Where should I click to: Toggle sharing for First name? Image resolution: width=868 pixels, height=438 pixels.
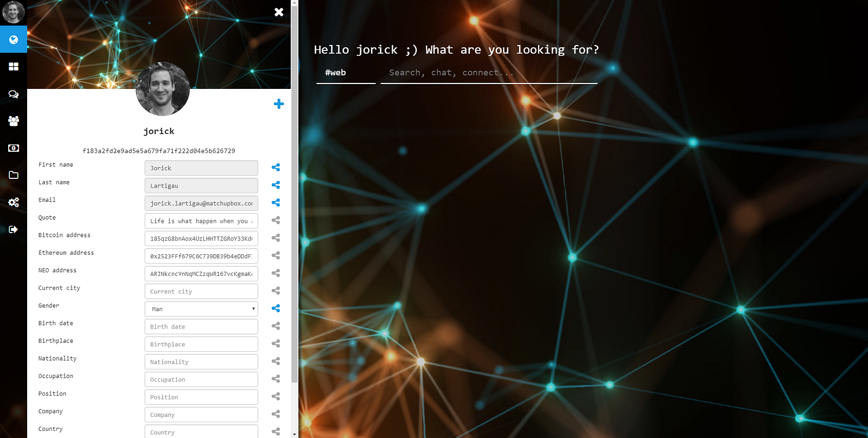coord(276,168)
